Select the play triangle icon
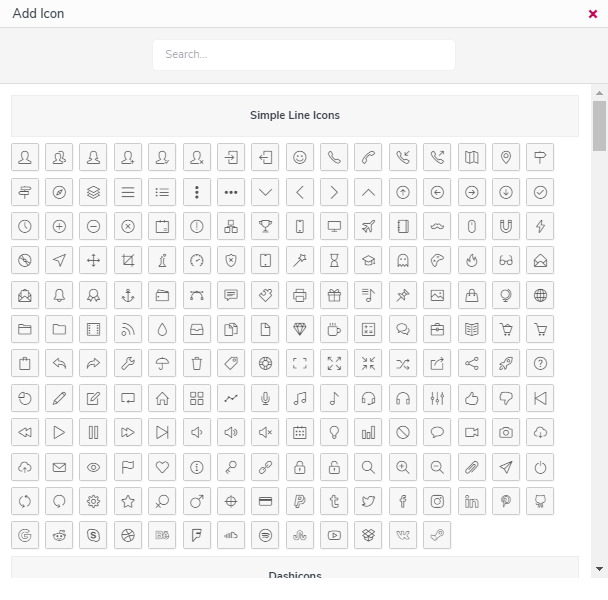 59,432
